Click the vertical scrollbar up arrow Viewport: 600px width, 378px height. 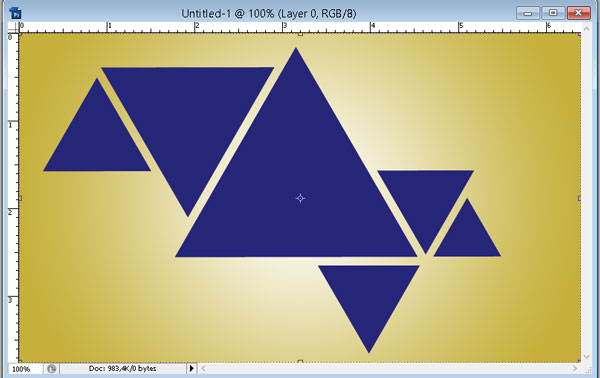coord(587,28)
